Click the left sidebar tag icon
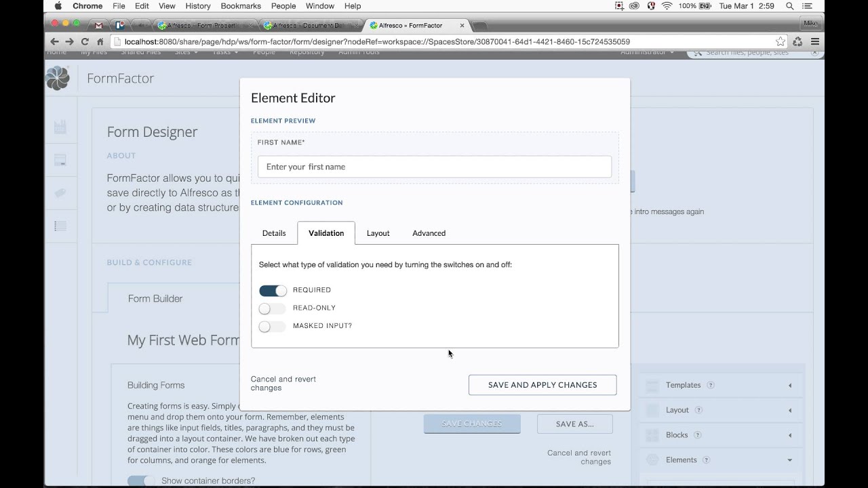The image size is (868, 488). point(60,193)
